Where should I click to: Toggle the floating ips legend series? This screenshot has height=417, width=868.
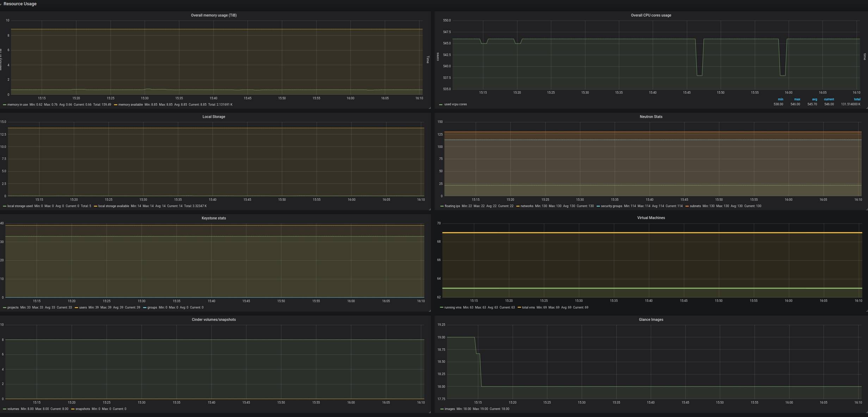pos(452,206)
